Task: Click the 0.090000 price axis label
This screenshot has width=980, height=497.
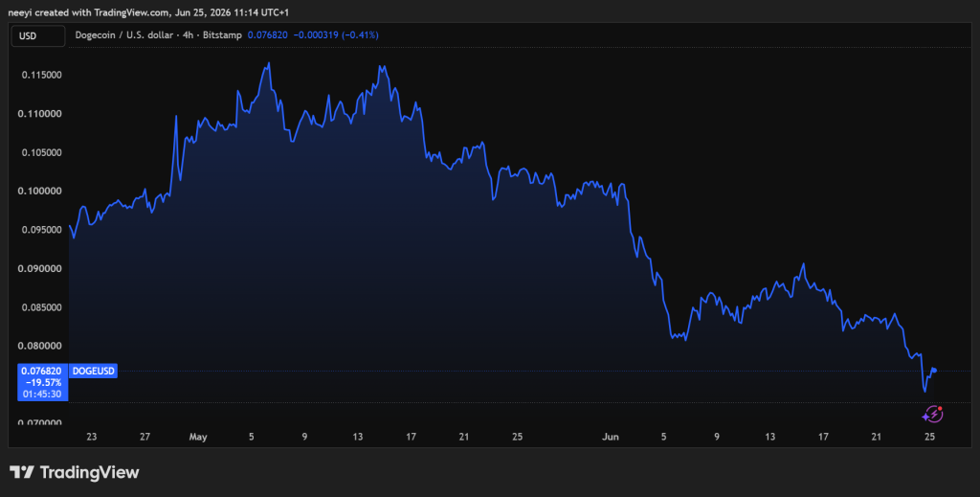Action: (x=42, y=269)
